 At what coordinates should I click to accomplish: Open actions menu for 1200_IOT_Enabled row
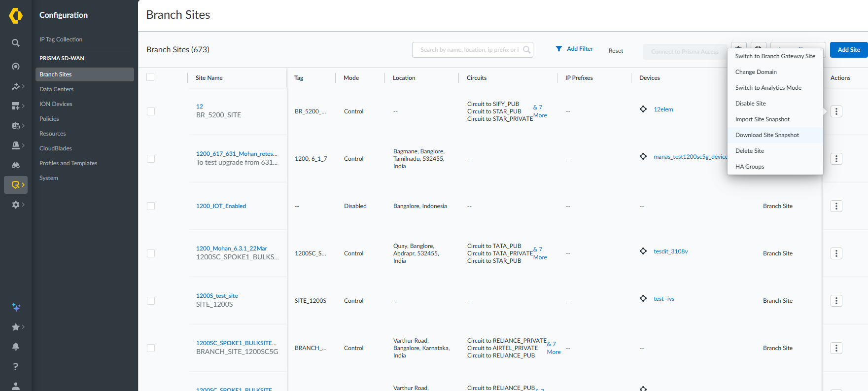[836, 206]
